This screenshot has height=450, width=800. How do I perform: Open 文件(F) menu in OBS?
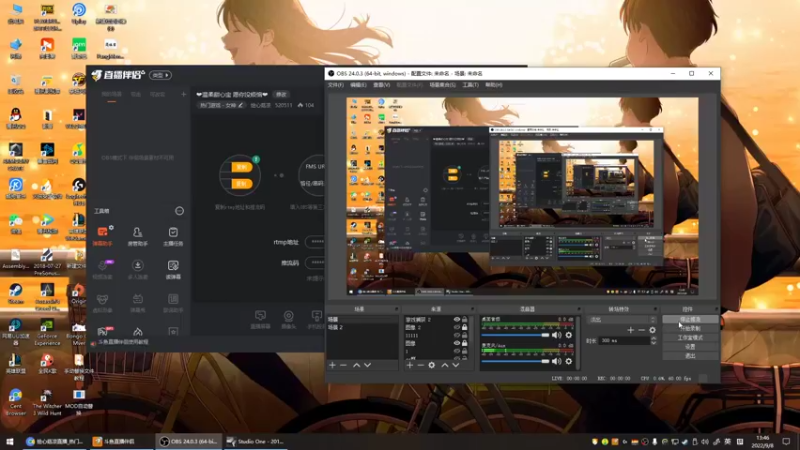point(336,85)
